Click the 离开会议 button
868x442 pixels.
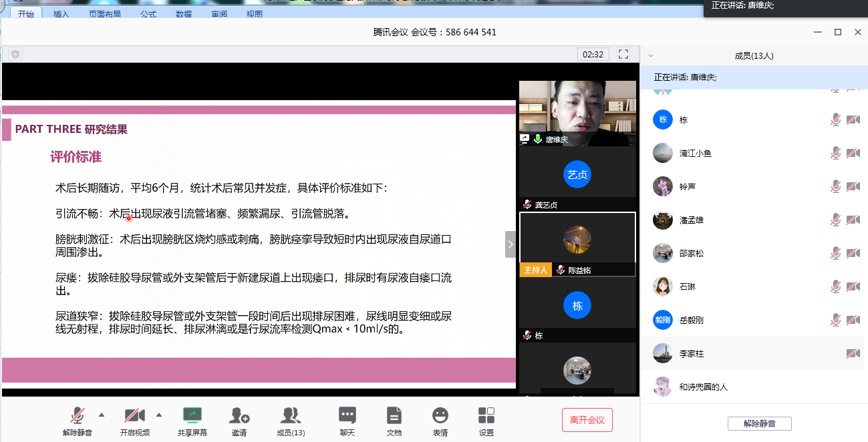click(587, 420)
